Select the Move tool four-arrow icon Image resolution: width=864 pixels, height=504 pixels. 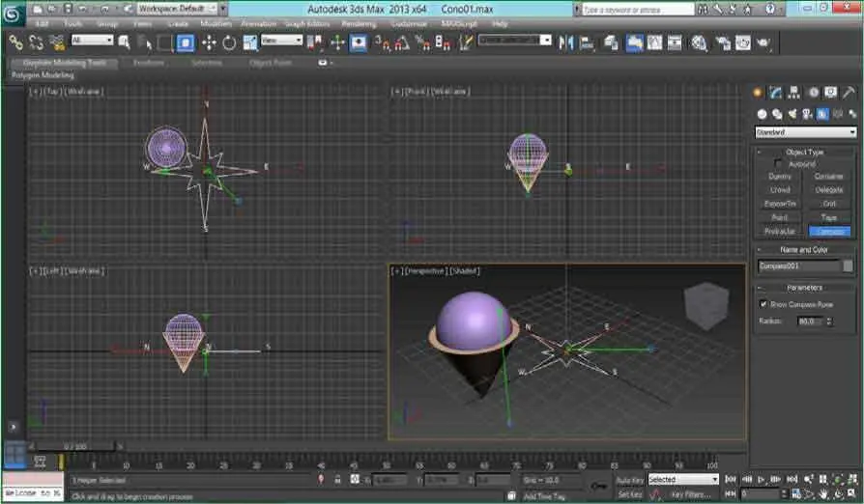[209, 42]
